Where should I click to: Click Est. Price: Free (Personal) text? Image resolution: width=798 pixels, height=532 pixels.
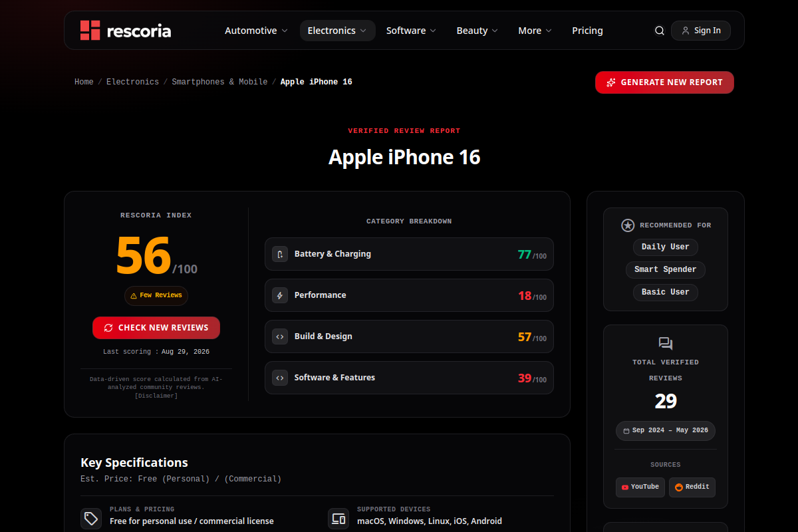181,479
